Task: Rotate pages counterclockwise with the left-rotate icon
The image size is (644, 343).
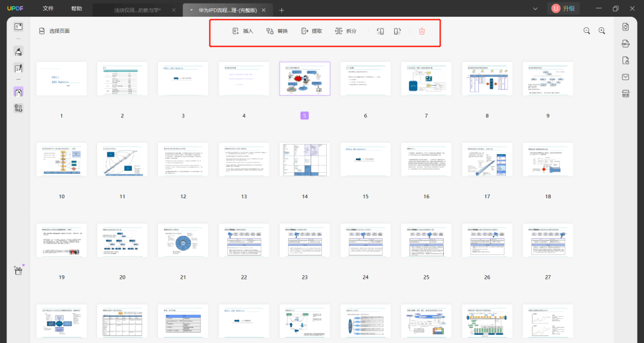Action: [380, 31]
